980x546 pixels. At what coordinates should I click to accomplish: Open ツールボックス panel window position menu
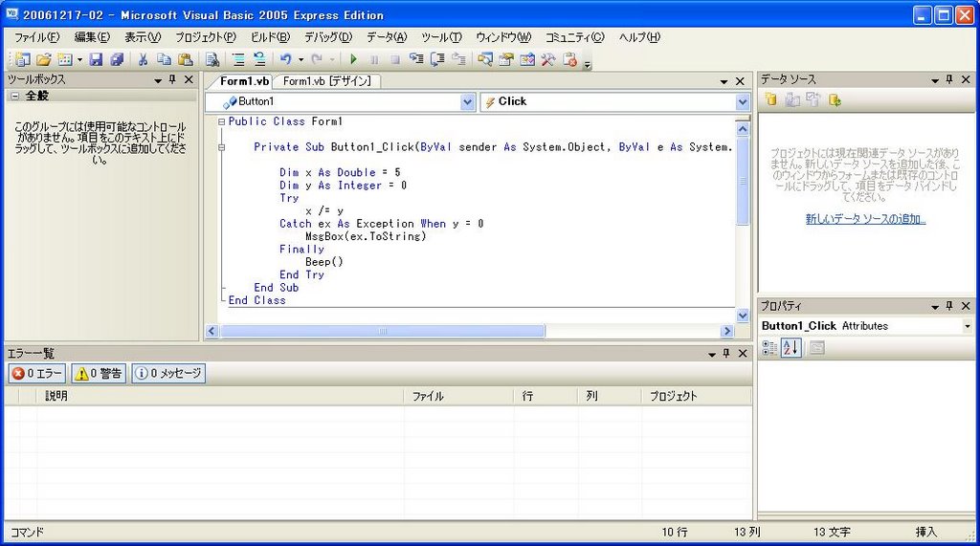pos(158,80)
